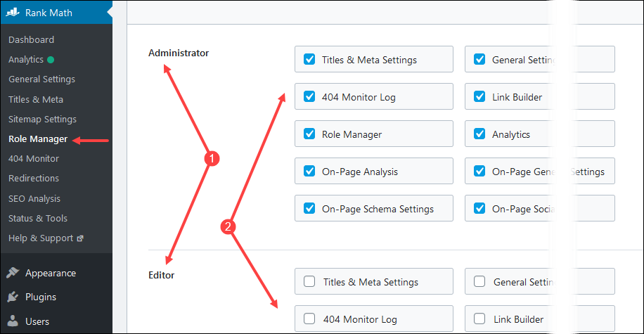Click the Rank Math logo icon
Viewport: 644px width, 334px height.
tap(13, 12)
